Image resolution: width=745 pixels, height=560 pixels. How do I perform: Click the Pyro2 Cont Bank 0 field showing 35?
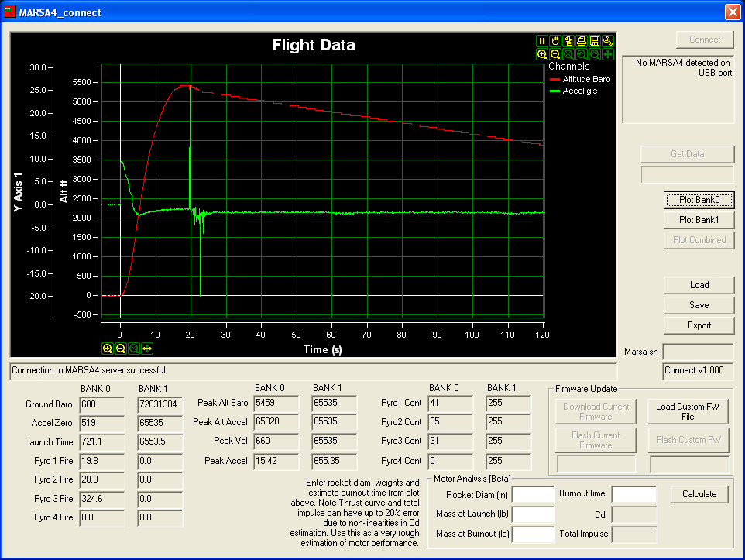tap(451, 422)
